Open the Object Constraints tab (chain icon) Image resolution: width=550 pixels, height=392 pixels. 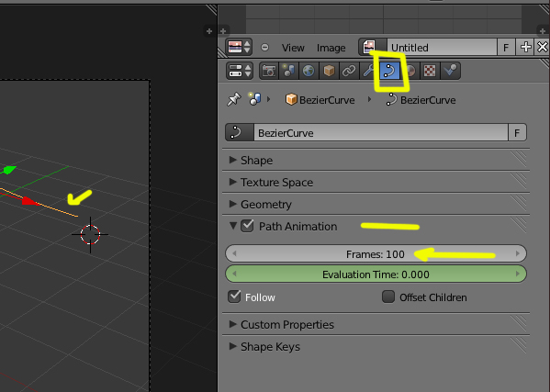[x=349, y=71]
